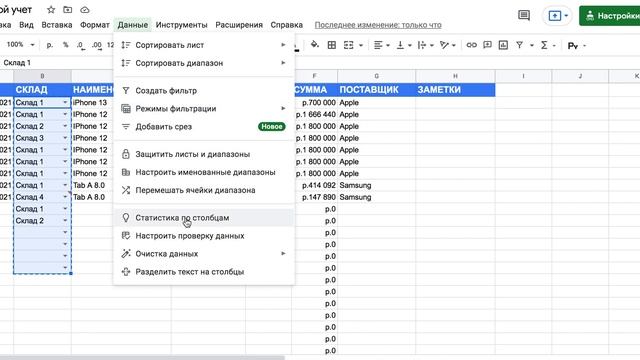Click the cell with iPhone 13

pos(92,102)
